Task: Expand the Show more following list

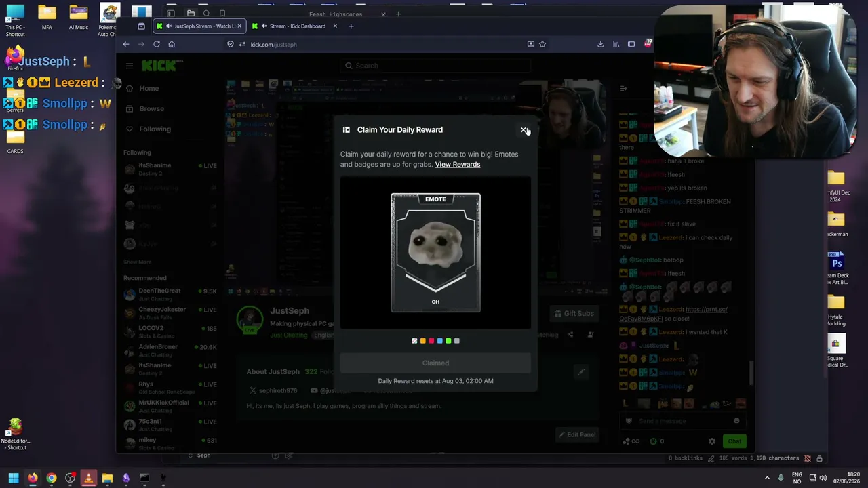Action: click(137, 262)
